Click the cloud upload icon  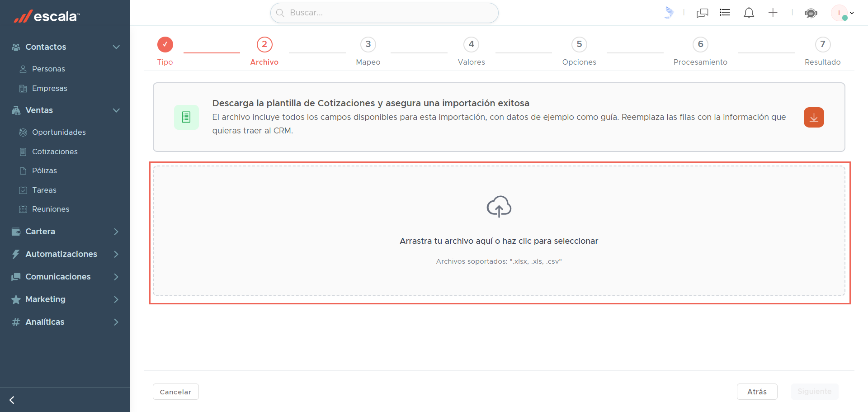499,207
